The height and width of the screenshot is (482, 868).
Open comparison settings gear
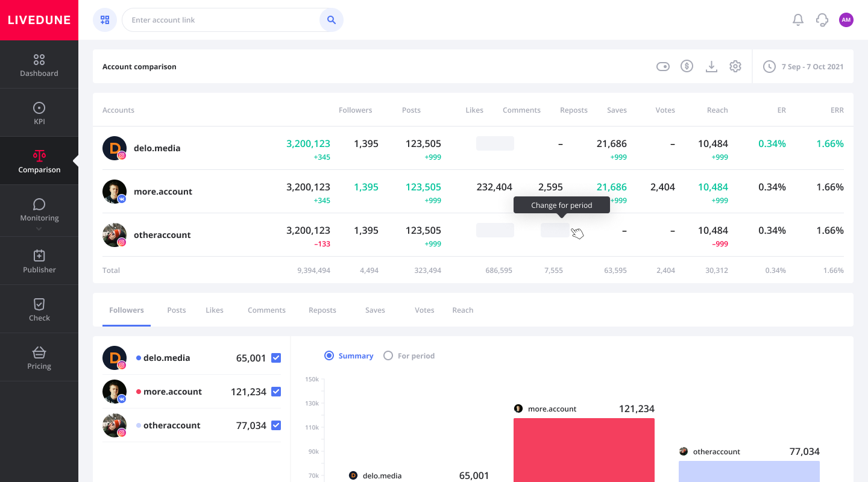(735, 66)
